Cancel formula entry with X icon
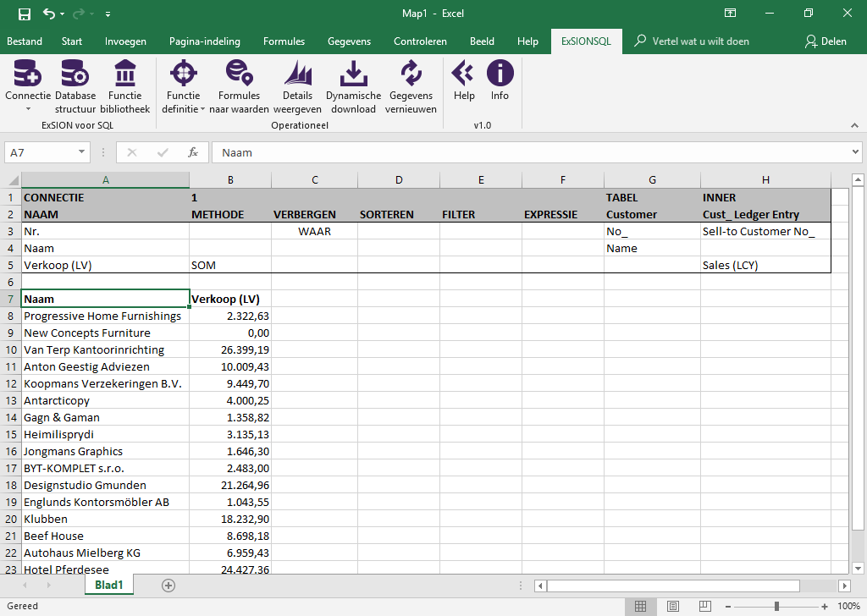 [x=131, y=152]
